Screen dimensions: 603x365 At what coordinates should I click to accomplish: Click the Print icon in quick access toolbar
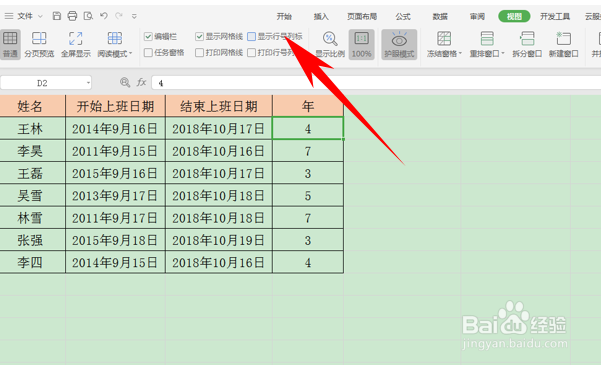tap(72, 16)
